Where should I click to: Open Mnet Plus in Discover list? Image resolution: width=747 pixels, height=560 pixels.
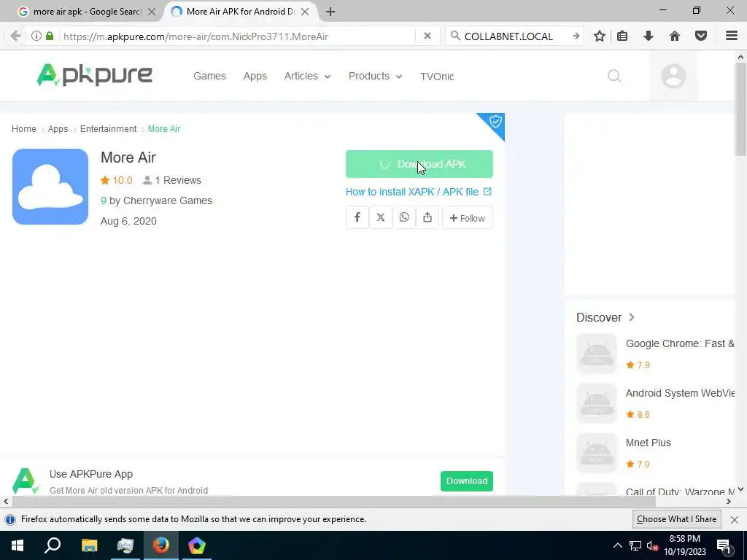(x=648, y=443)
